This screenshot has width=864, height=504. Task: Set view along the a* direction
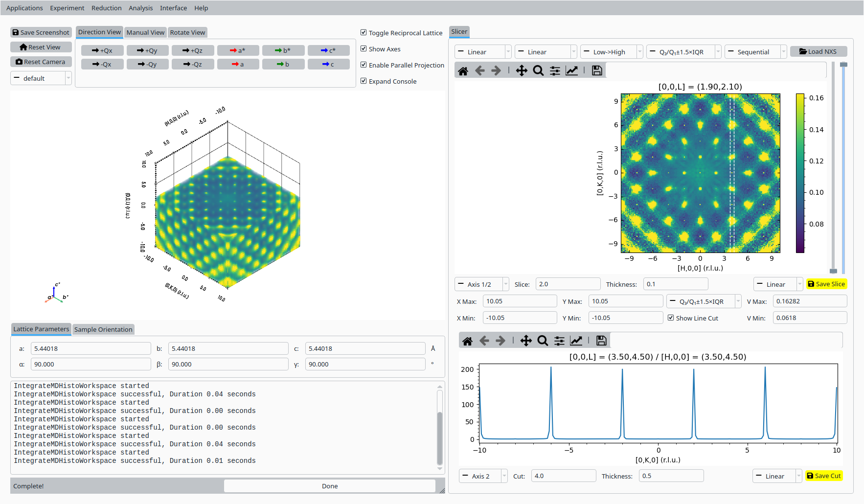click(238, 50)
